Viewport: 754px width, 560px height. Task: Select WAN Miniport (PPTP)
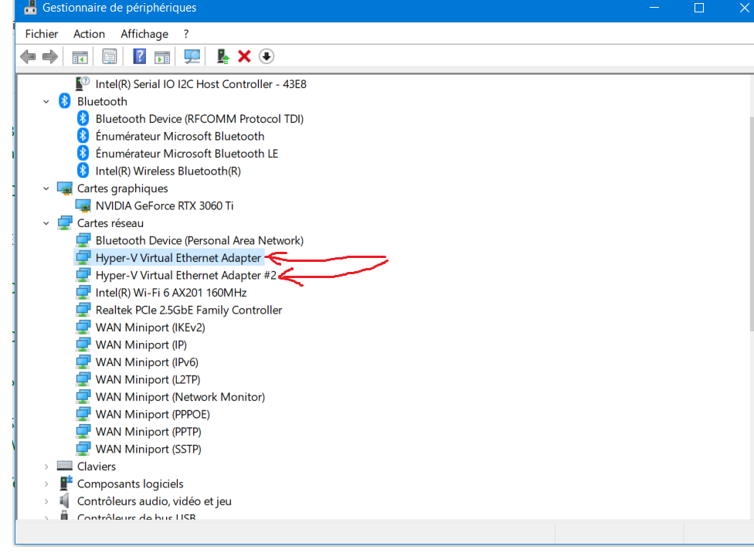point(148,431)
